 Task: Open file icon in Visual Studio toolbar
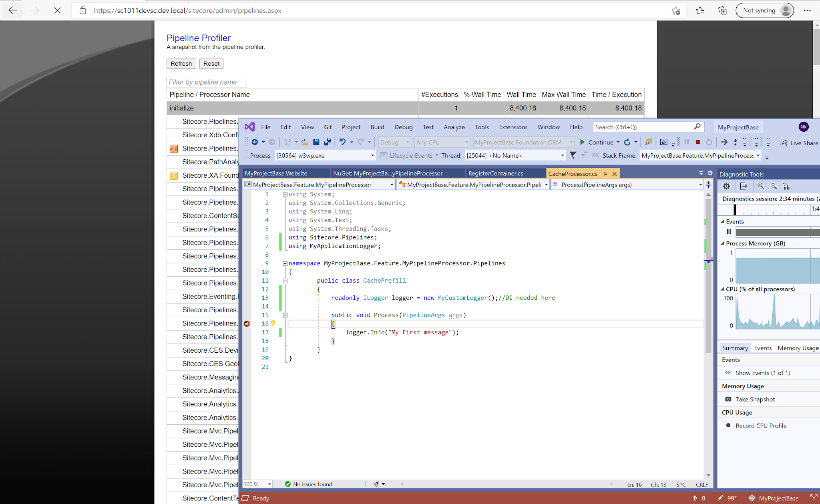click(x=305, y=142)
